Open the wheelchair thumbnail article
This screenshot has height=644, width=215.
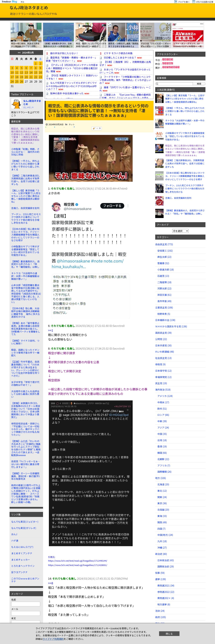click(91, 35)
